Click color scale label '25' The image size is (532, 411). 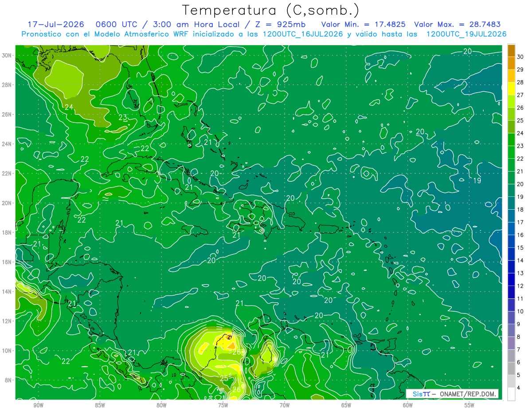520,120
